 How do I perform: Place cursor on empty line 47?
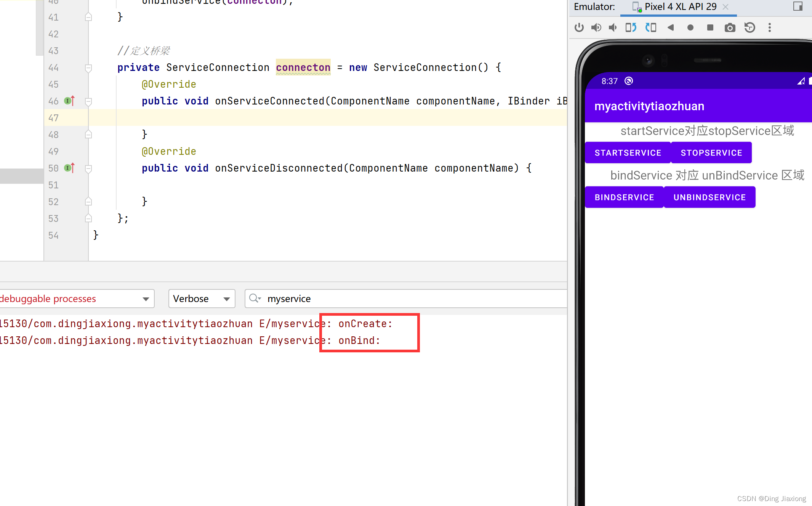tap(328, 118)
